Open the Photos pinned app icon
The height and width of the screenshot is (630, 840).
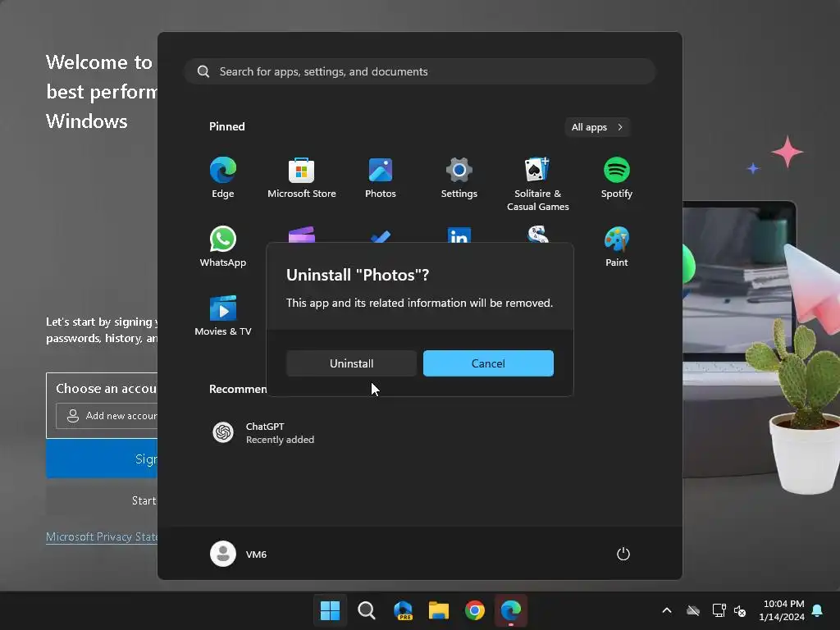(x=381, y=178)
